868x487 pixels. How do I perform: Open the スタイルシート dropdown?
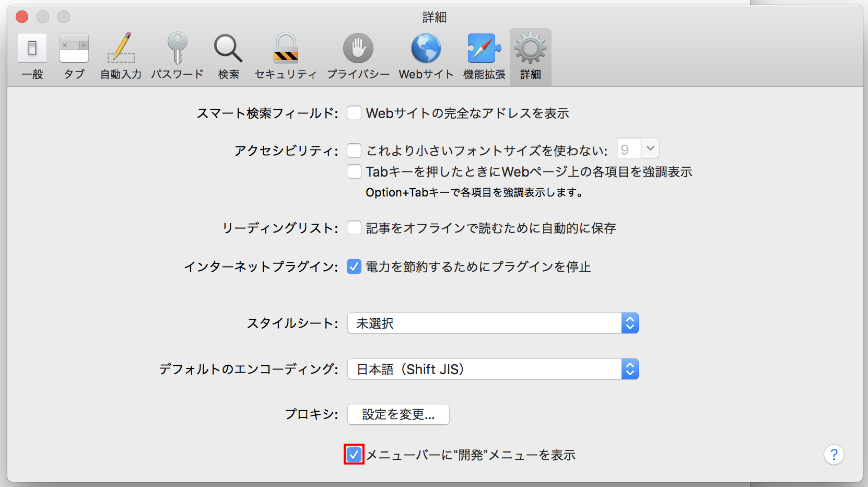click(492, 323)
